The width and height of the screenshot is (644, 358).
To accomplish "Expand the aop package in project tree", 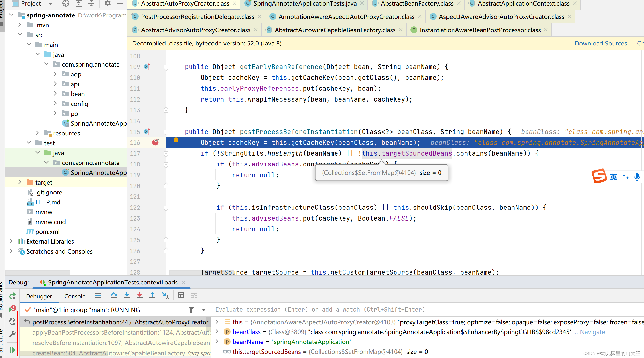I will tap(55, 74).
